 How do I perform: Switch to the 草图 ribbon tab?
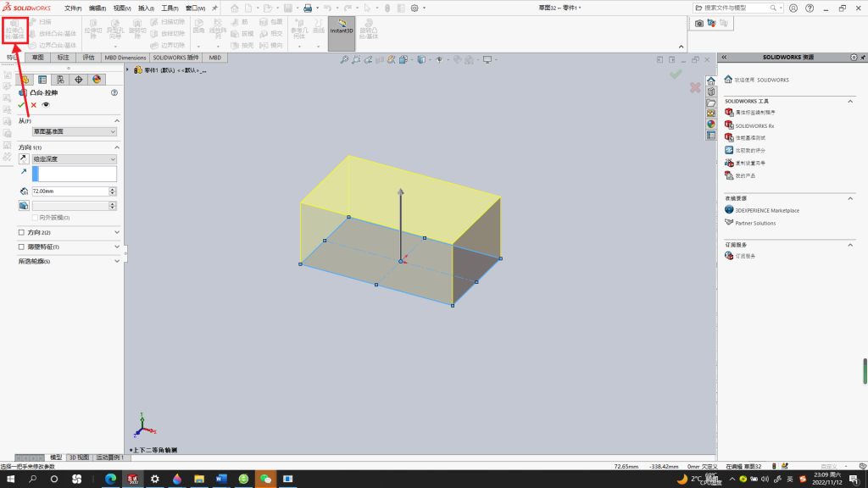tap(37, 58)
